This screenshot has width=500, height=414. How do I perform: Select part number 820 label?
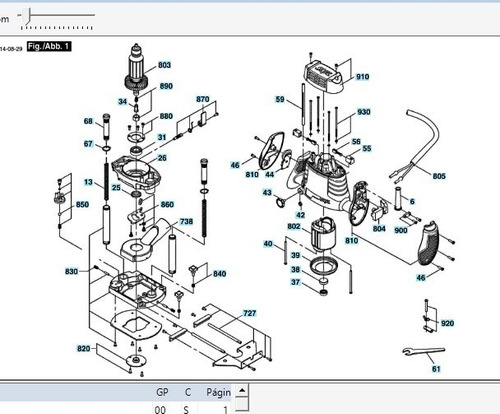pyautogui.click(x=84, y=348)
